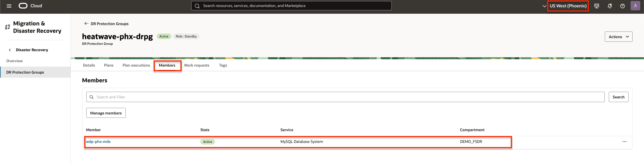Open Cloud Shell developer tools icon
Viewport: 644px width, 165px height.
(597, 6)
